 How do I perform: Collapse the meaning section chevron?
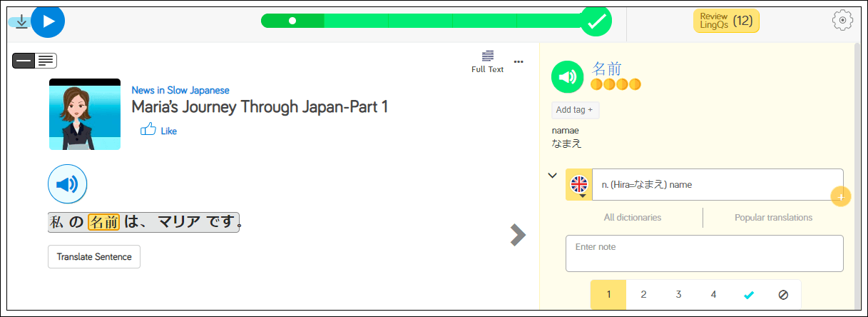552,175
